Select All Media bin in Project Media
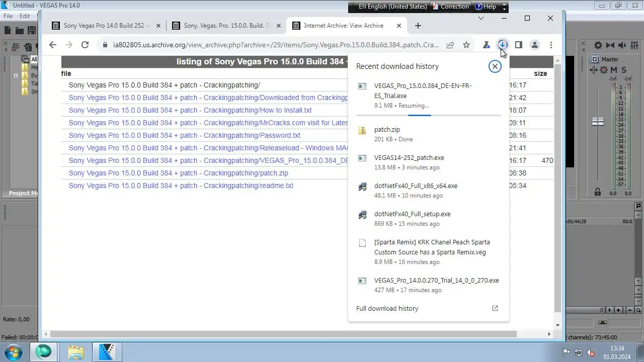This screenshot has height=362, width=644. [x=30, y=59]
